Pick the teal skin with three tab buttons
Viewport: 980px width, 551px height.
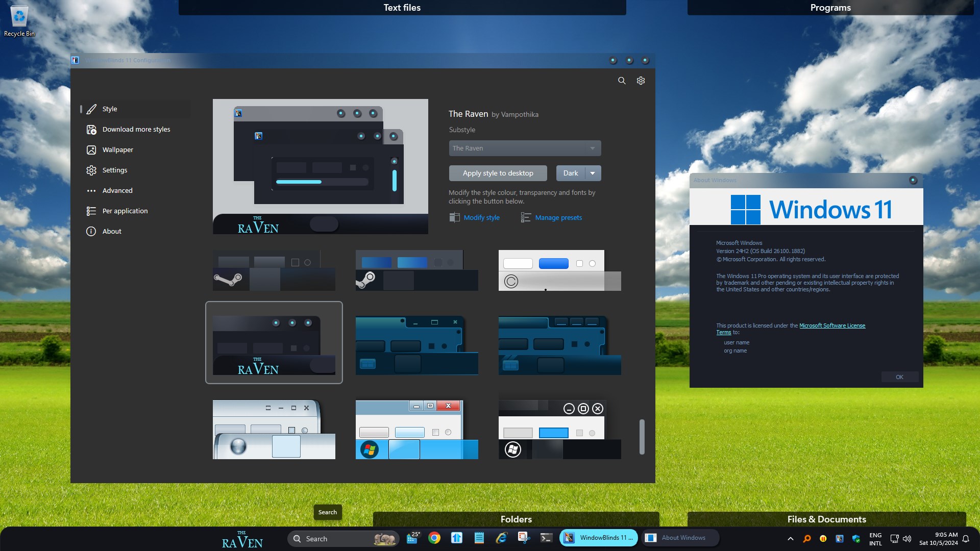click(x=560, y=345)
